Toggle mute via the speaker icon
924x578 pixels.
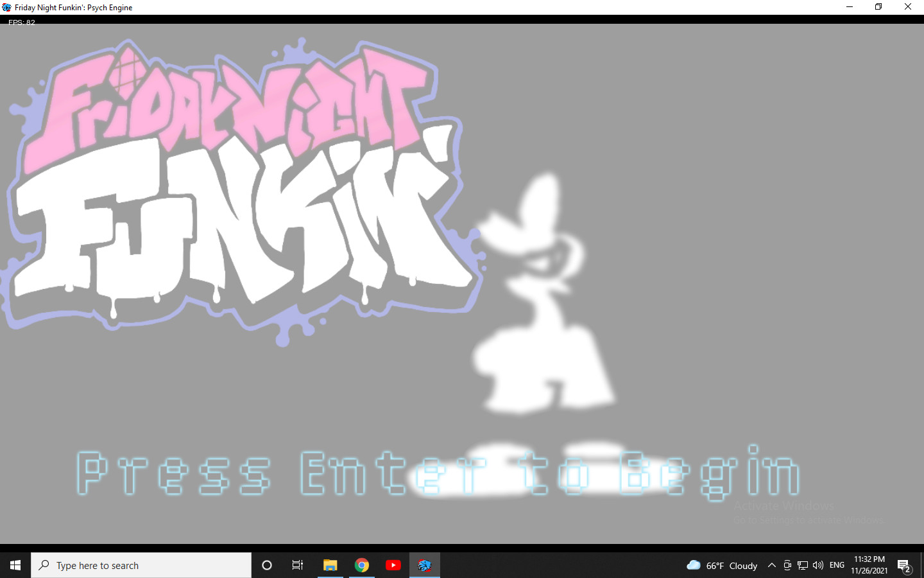[x=817, y=565]
